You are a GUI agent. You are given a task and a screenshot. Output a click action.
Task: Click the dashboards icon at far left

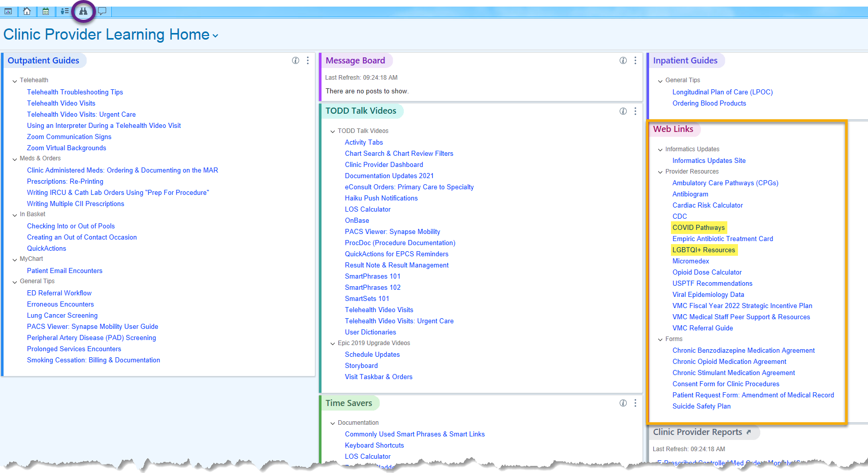tap(8, 11)
